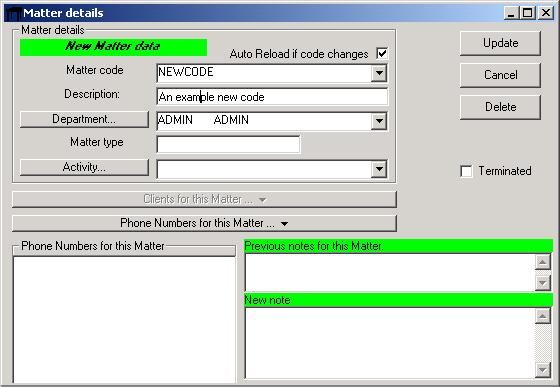
Task: Open the Department... lookup button
Action: tap(84, 119)
